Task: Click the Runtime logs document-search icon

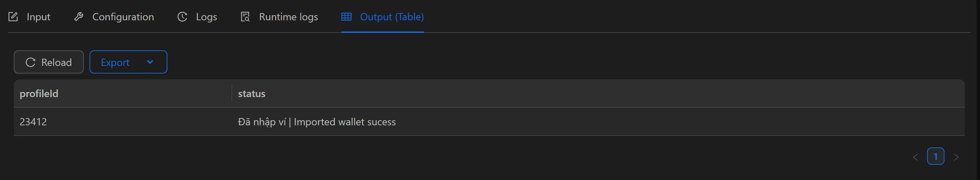Action: (x=245, y=17)
